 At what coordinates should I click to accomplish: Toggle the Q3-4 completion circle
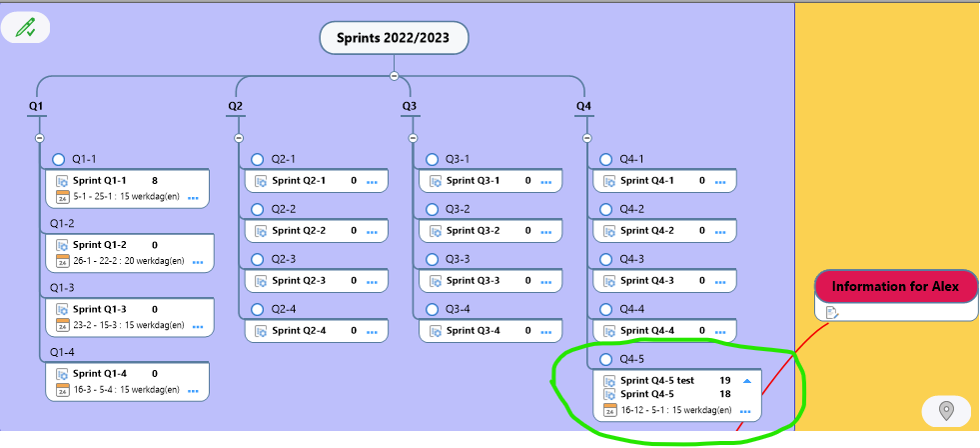click(x=432, y=310)
